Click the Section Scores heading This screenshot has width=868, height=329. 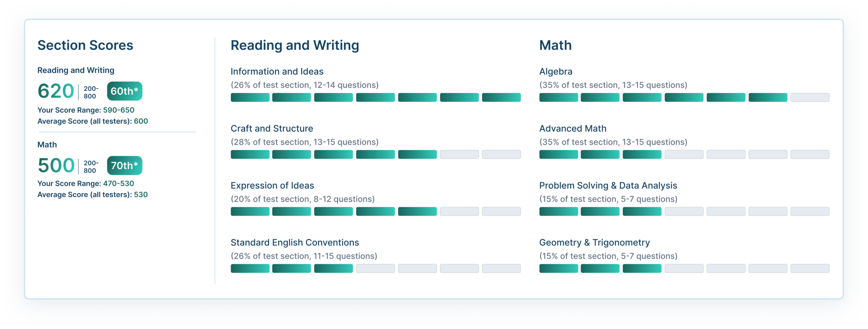(x=85, y=45)
